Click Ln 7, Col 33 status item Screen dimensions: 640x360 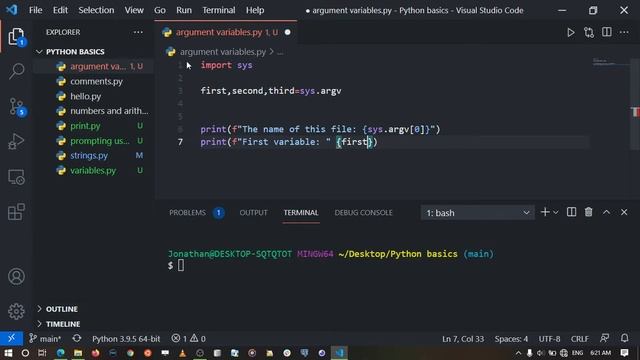(x=463, y=338)
